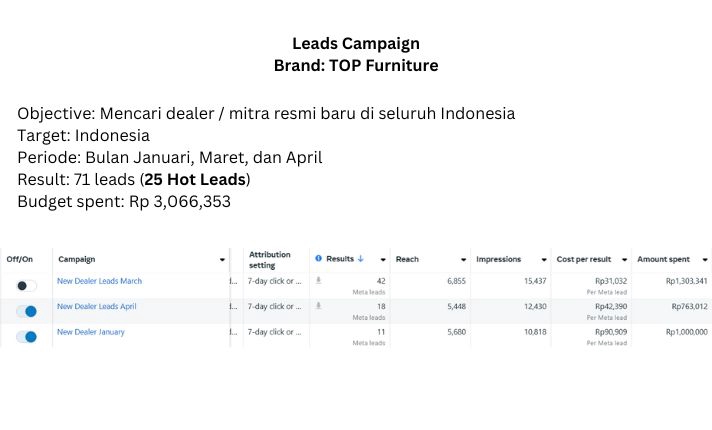Click the Results info icon
Image resolution: width=712 pixels, height=430 pixels.
318,258
